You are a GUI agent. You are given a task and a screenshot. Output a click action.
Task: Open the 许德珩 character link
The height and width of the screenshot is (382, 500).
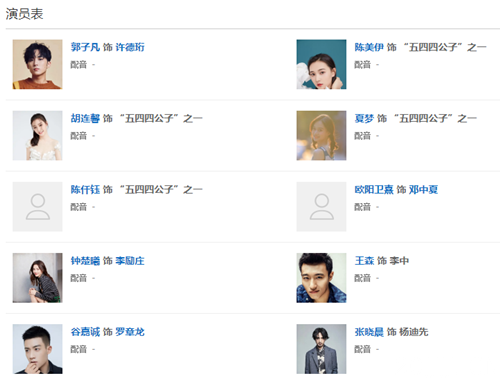coord(130,47)
